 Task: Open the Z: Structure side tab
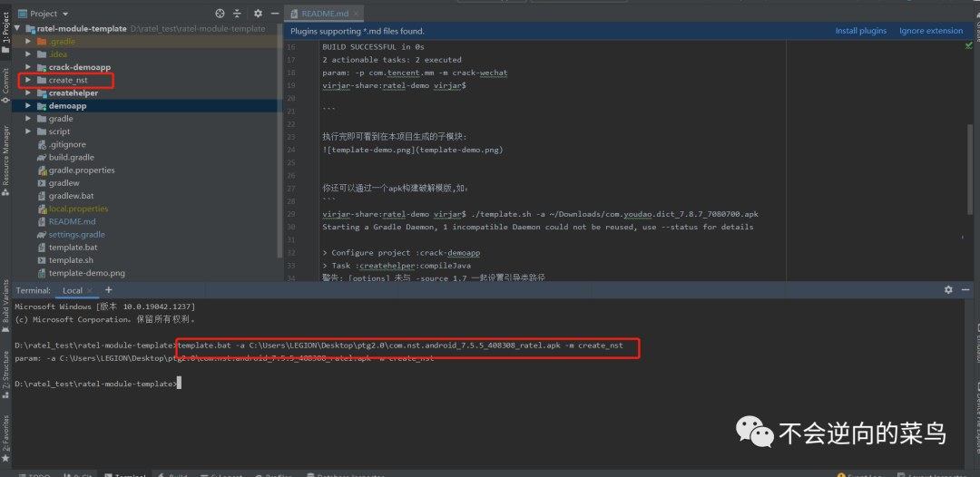5,374
